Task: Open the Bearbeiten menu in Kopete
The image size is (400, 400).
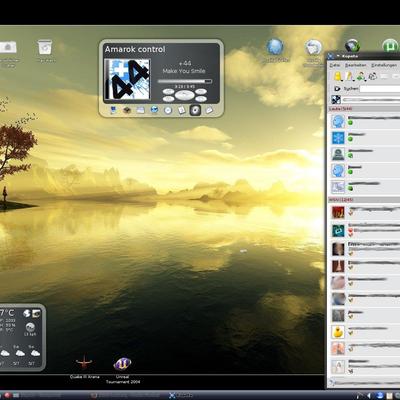Action: 356,65
